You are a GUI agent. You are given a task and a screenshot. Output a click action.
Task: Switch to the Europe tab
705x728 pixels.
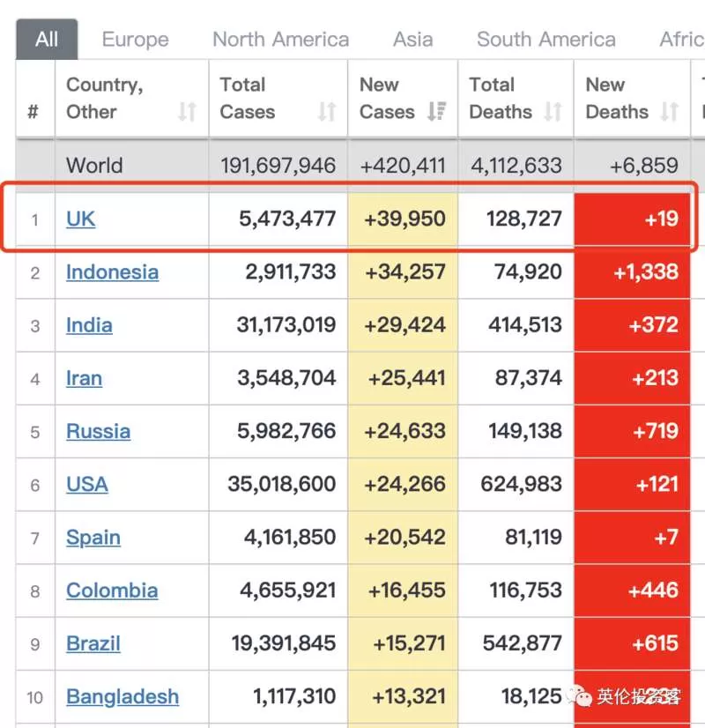[x=136, y=40]
